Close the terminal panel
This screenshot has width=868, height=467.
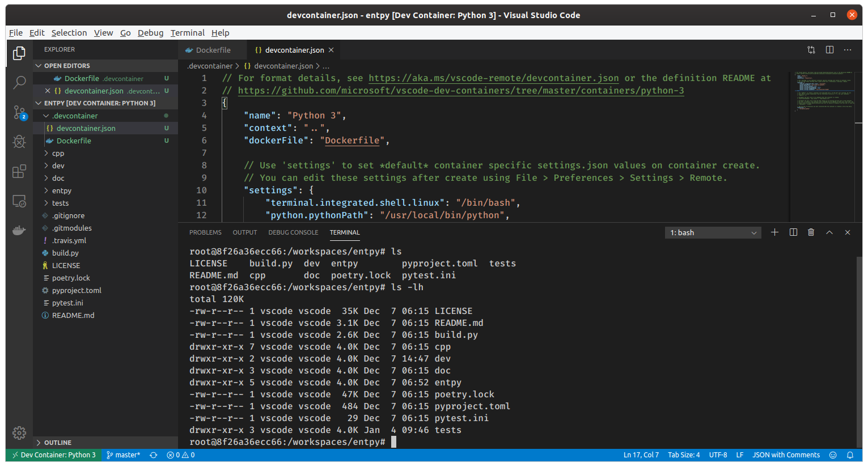(x=848, y=232)
